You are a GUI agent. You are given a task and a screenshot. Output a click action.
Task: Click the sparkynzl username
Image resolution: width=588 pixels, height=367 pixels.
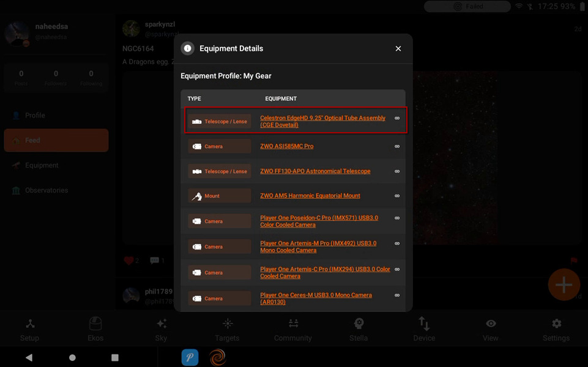click(160, 24)
